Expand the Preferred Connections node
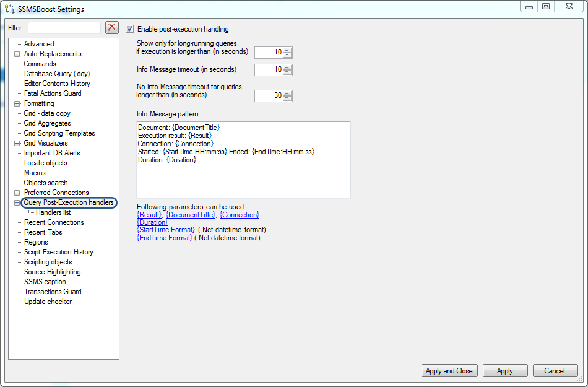 pos(17,193)
